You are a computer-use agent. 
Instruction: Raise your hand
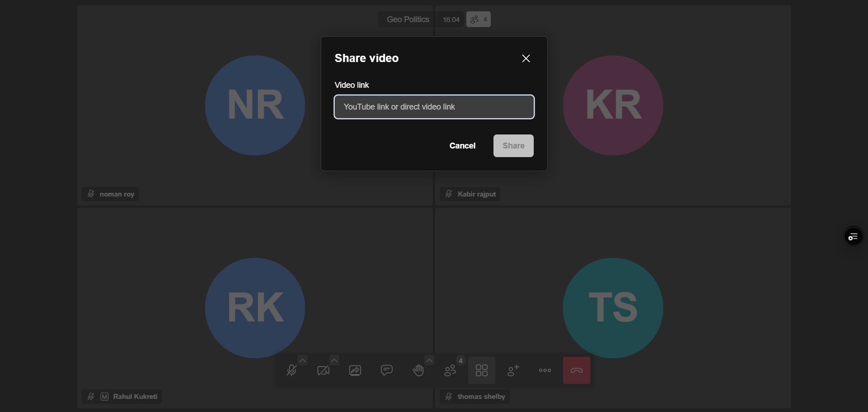(x=418, y=371)
